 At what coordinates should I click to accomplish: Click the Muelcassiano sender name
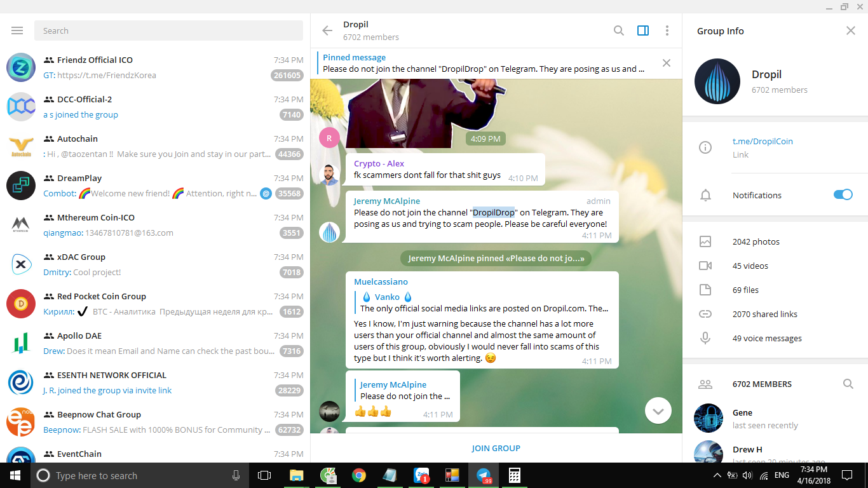(x=381, y=281)
